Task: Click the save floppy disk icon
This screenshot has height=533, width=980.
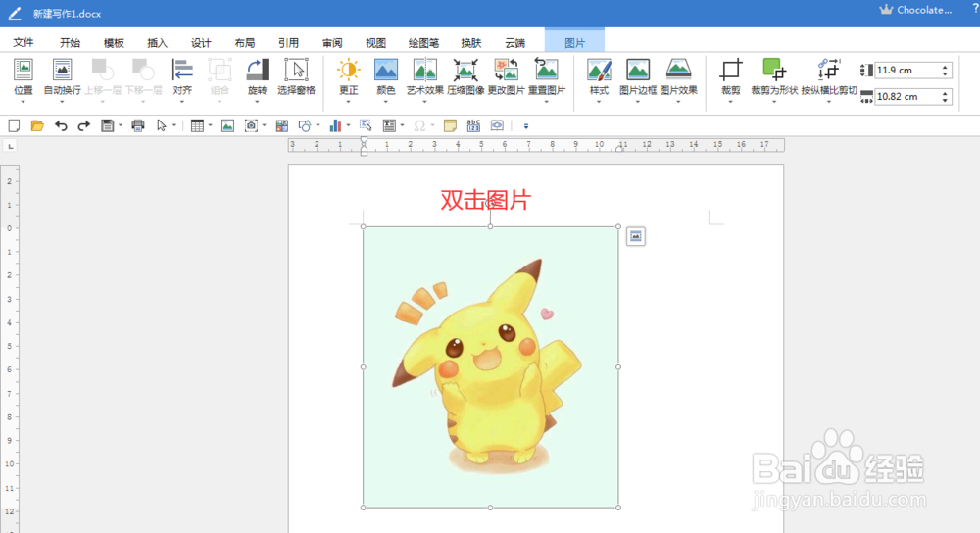Action: pyautogui.click(x=108, y=125)
